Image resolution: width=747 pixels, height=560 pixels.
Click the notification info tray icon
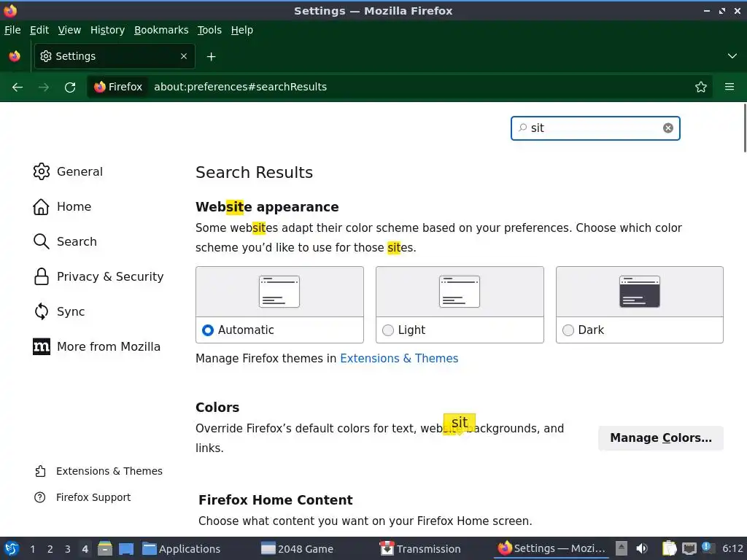pyautogui.click(x=708, y=548)
